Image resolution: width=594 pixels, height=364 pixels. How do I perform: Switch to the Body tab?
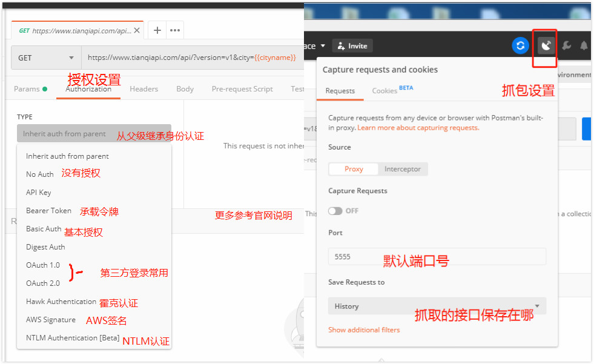tap(185, 89)
